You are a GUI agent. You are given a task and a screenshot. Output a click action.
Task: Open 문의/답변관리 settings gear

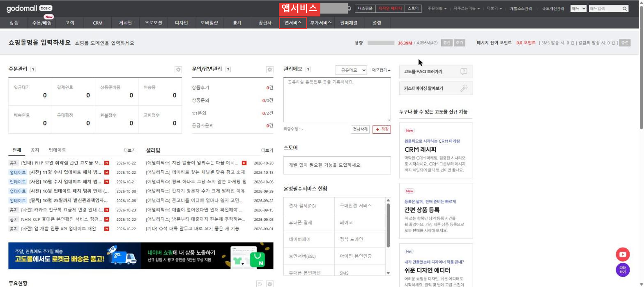click(270, 70)
